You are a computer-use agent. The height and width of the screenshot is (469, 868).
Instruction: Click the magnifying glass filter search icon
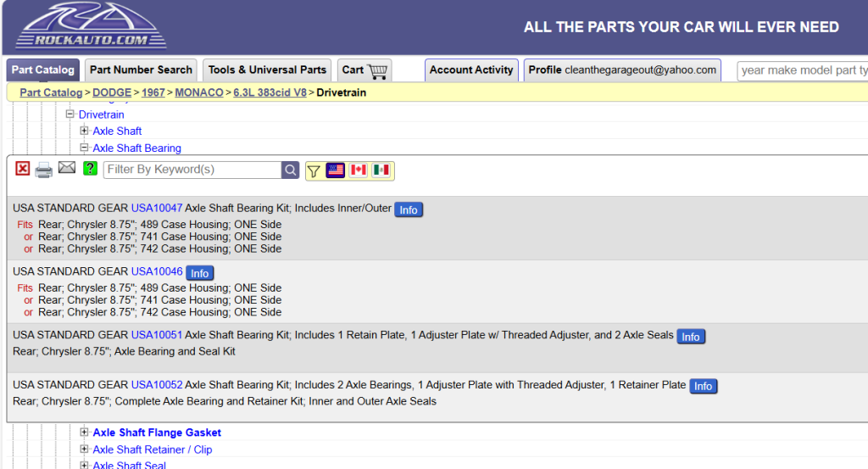click(291, 170)
